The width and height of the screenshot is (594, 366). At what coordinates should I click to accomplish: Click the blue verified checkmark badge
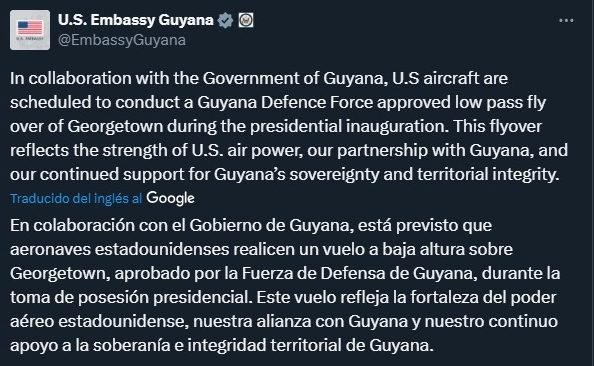point(225,20)
